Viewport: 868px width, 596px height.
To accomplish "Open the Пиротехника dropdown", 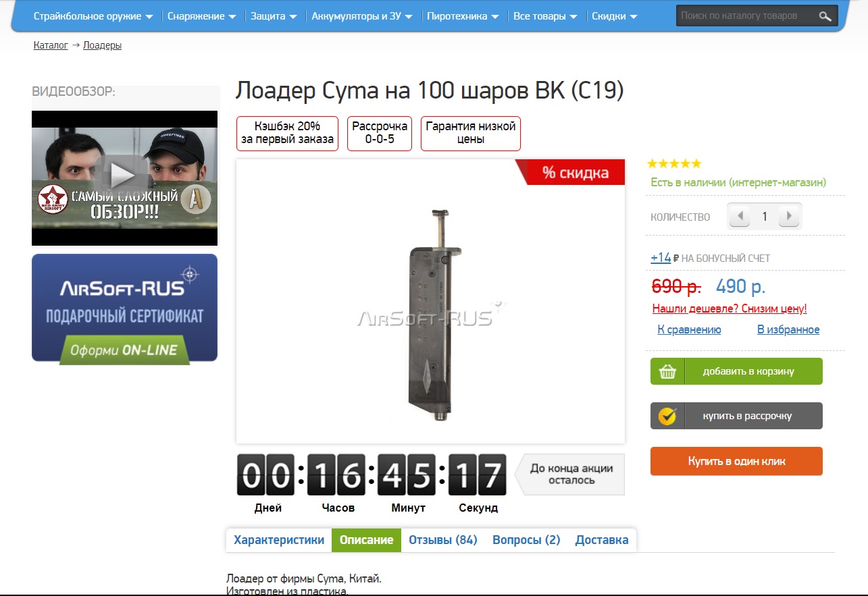I will click(x=463, y=16).
